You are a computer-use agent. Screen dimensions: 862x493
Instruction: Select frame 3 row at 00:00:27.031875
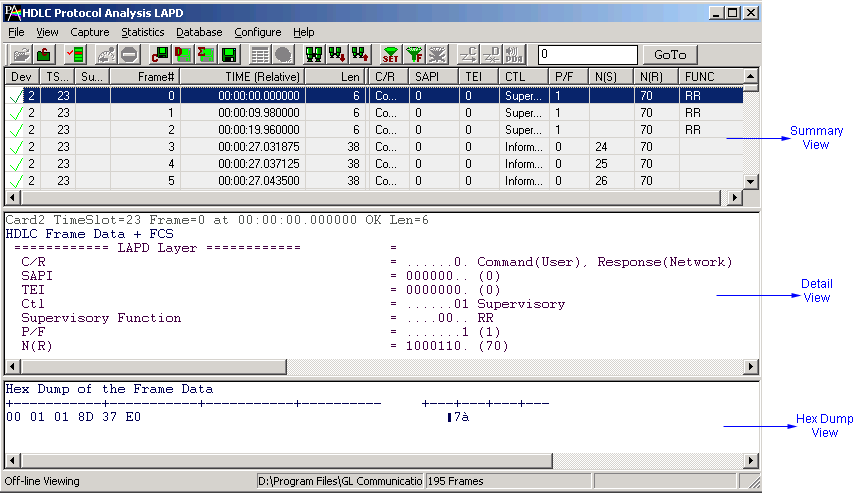pyautogui.click(x=374, y=147)
